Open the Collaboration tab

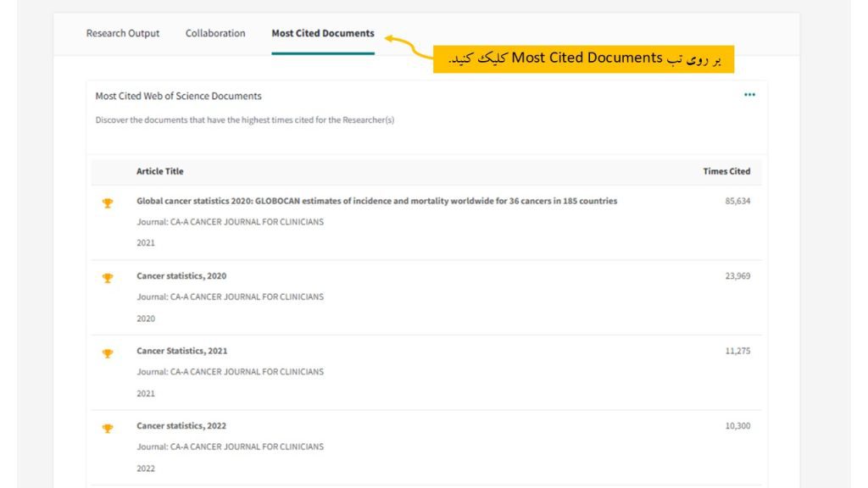pos(215,34)
